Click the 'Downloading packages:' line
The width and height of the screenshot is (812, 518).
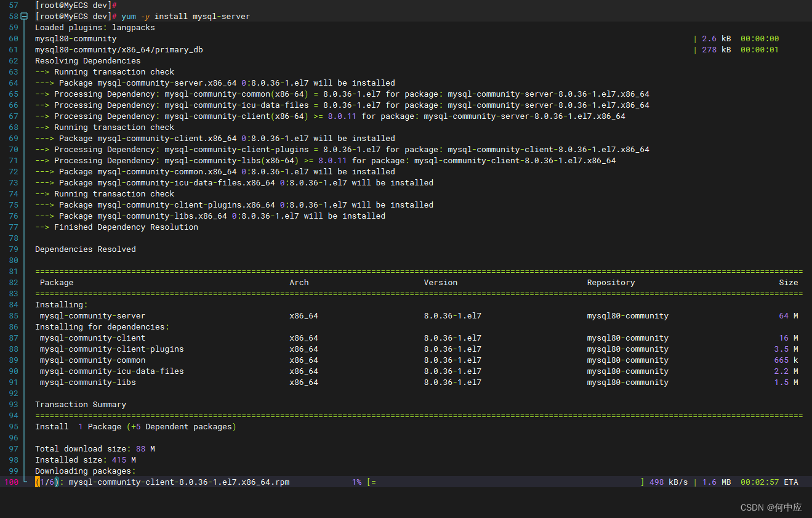[85, 471]
